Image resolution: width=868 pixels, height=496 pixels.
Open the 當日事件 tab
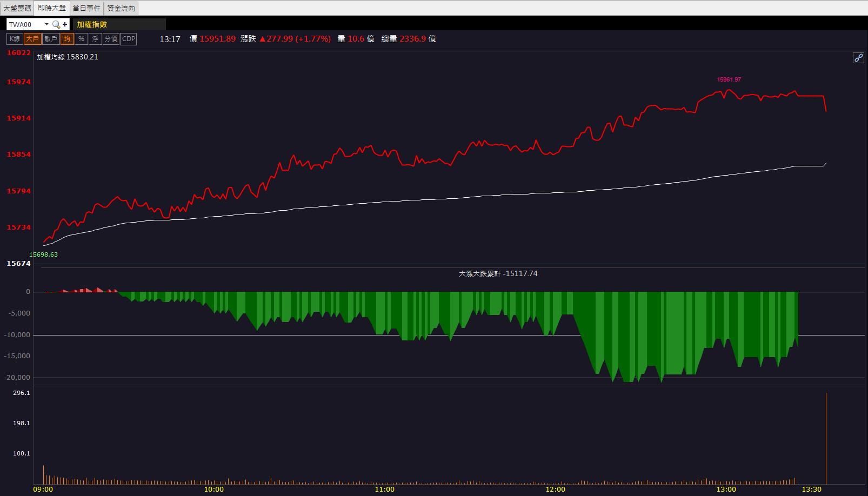click(86, 8)
